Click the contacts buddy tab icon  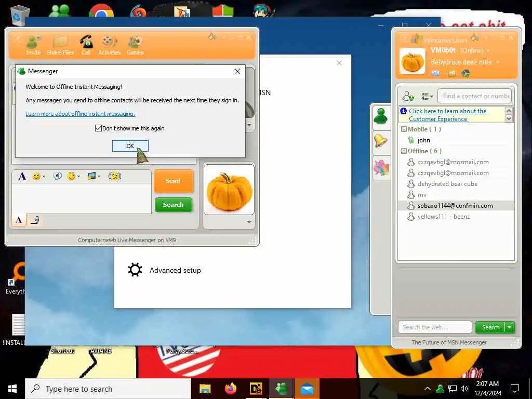[x=381, y=117]
